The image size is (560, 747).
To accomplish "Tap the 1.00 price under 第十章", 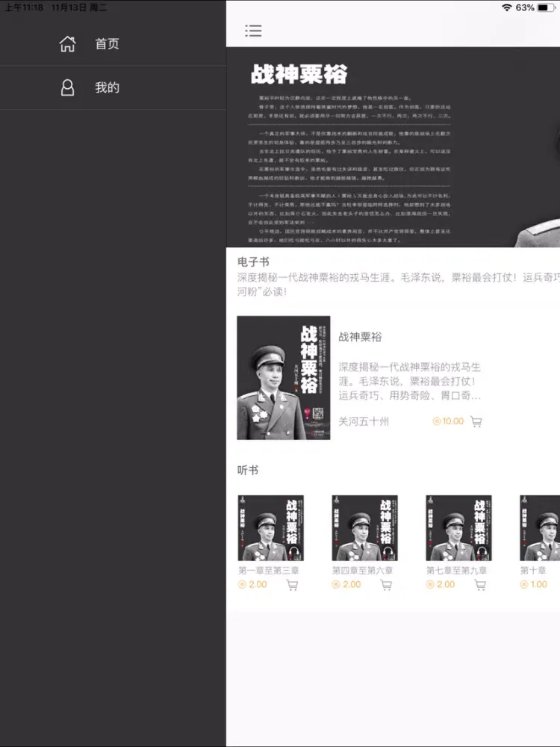I will (533, 585).
